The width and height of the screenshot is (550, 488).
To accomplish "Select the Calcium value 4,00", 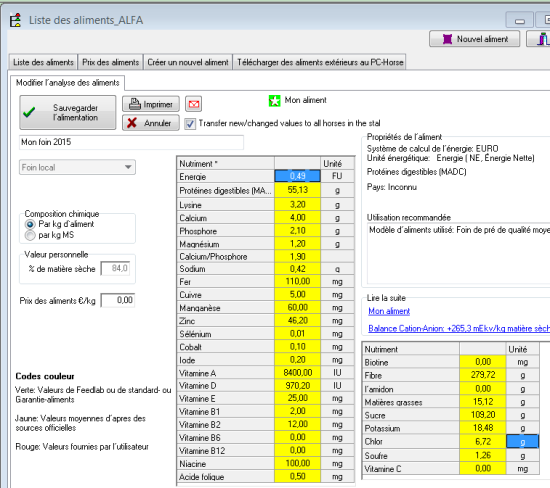I will (297, 218).
